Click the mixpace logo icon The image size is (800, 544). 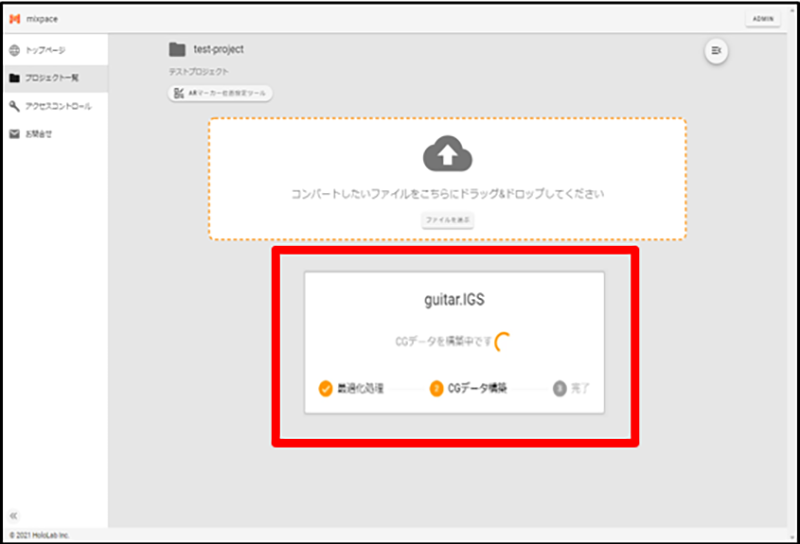[15, 20]
